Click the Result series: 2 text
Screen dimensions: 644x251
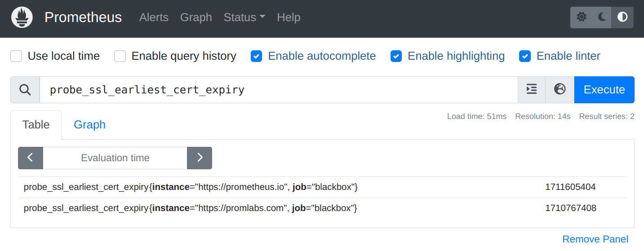(607, 116)
